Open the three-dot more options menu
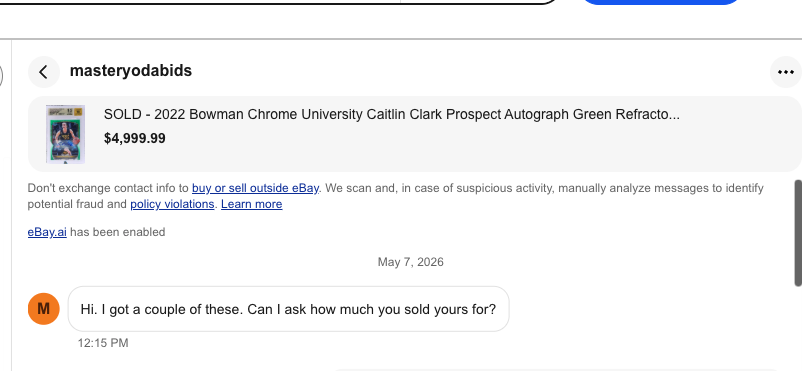This screenshot has height=371, width=807. tap(785, 72)
